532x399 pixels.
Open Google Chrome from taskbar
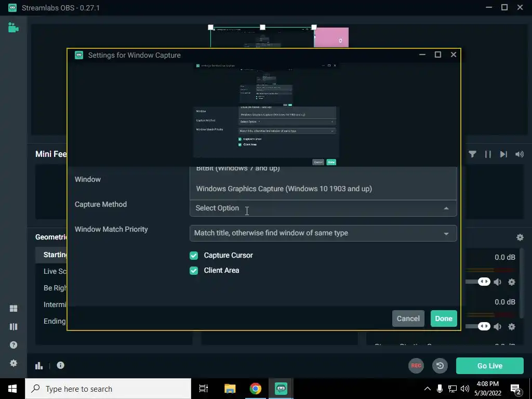click(256, 389)
